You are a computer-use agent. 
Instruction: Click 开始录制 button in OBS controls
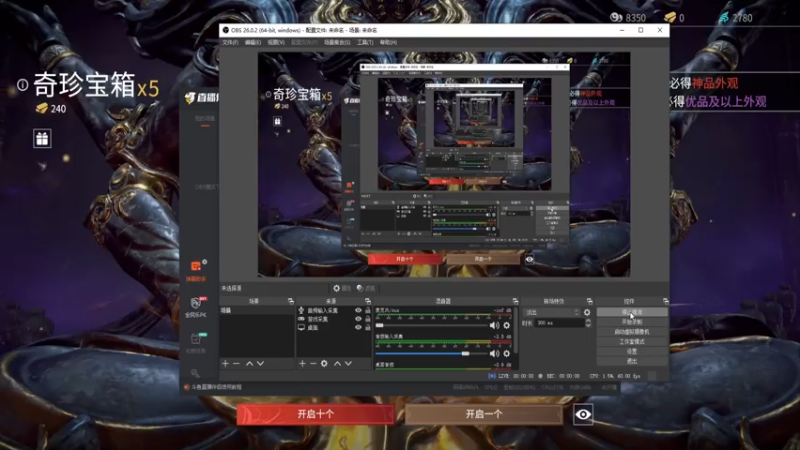pos(632,322)
